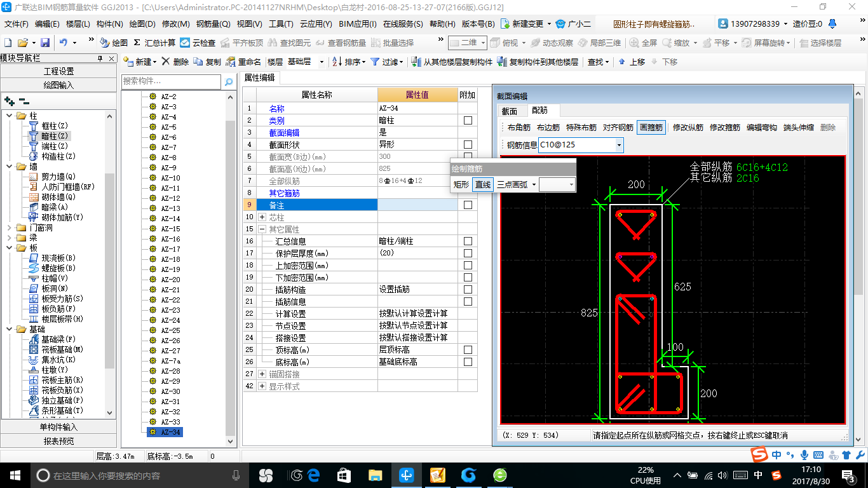Image resolution: width=868 pixels, height=488 pixels.
Task: Click 复制构件到其他楼层
Action: (538, 62)
